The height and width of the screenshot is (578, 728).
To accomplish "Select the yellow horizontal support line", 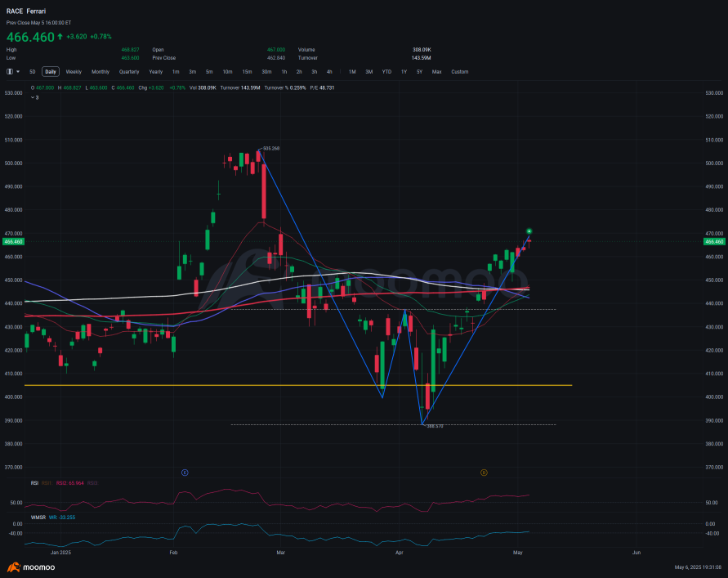I will 298,385.
